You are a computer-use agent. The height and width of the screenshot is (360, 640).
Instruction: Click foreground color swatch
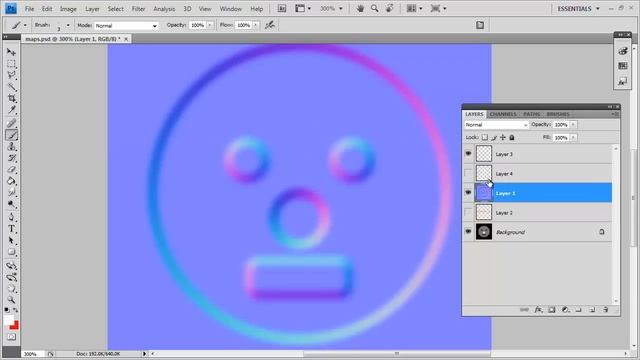point(9,320)
